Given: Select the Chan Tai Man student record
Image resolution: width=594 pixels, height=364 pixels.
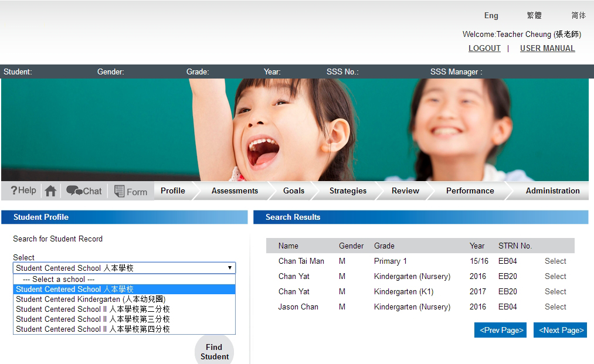Looking at the screenshot, I should click(x=555, y=261).
